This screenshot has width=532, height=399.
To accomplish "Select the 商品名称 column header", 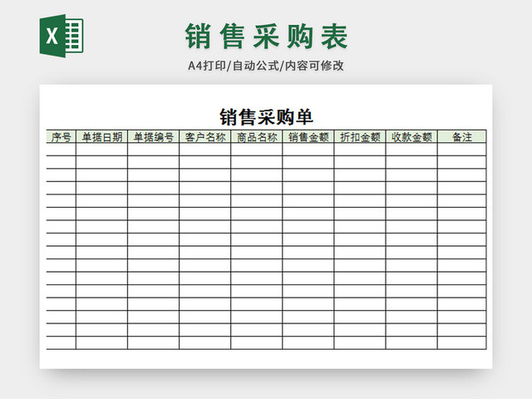I will pyautogui.click(x=257, y=136).
